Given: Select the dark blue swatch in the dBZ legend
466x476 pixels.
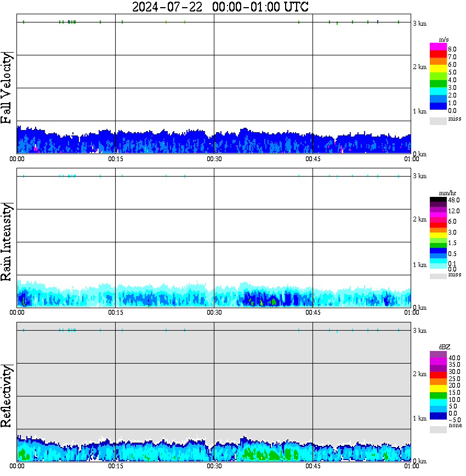Looking at the screenshot, I should [x=438, y=416].
